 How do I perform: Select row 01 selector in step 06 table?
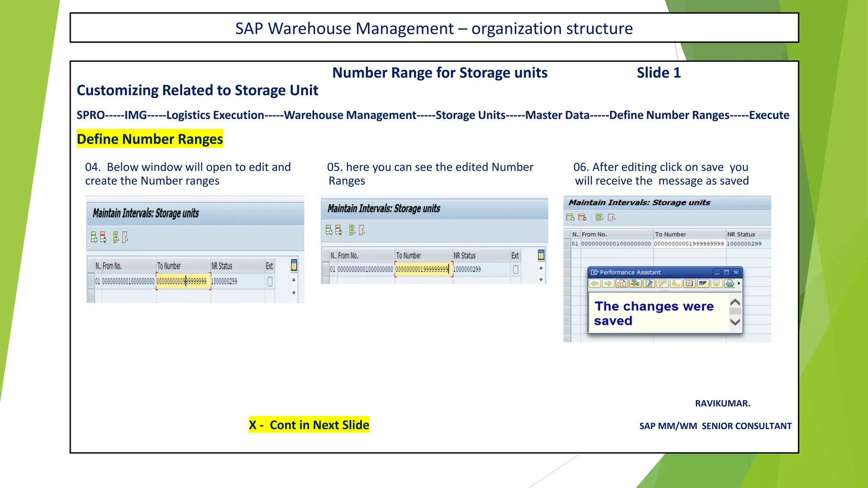pyautogui.click(x=567, y=244)
